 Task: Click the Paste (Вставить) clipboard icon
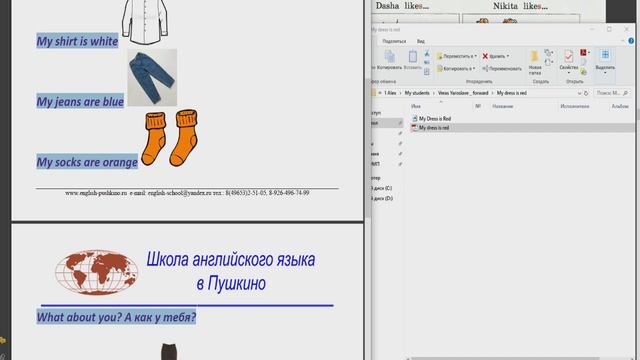click(413, 56)
